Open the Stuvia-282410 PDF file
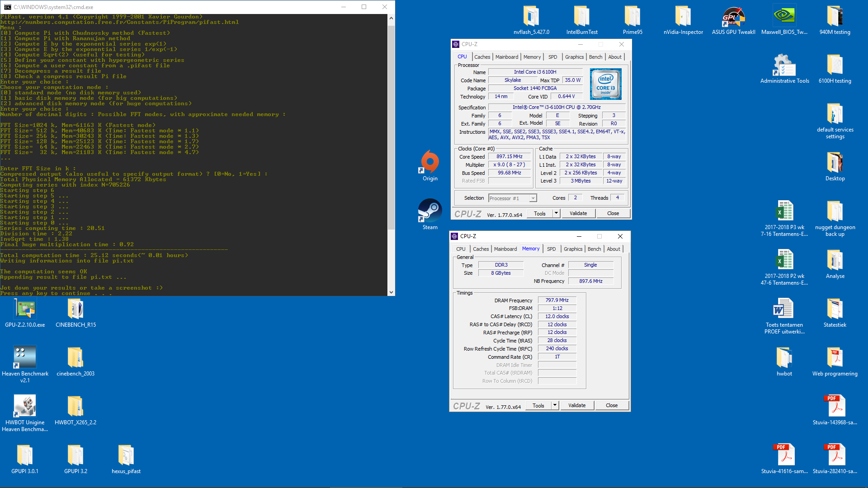 point(835,460)
